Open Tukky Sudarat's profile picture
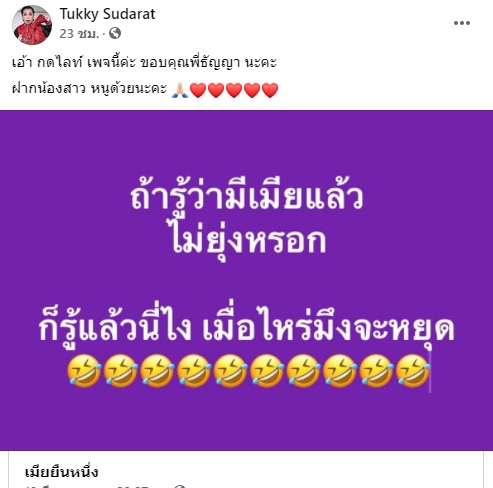Image resolution: width=493 pixels, height=488 pixels. pyautogui.click(x=32, y=25)
